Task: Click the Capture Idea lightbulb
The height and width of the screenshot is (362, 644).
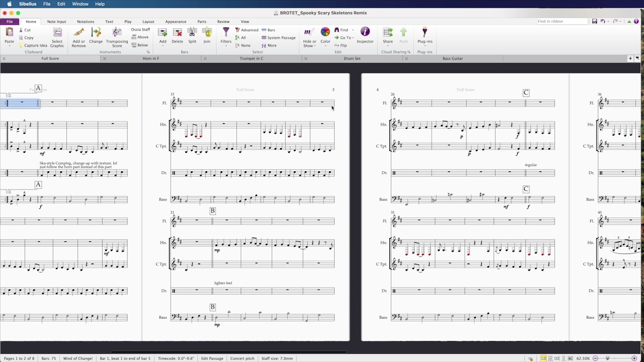Action: (x=22, y=45)
